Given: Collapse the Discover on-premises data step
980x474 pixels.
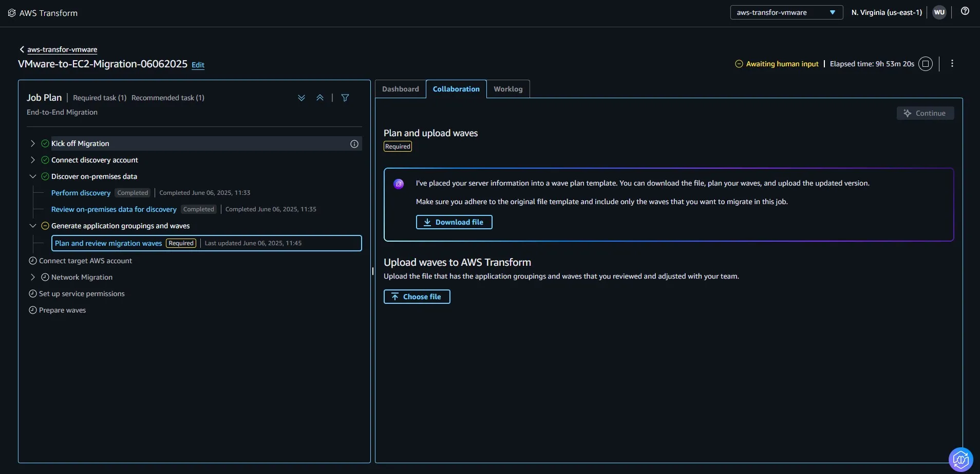Looking at the screenshot, I should [33, 176].
